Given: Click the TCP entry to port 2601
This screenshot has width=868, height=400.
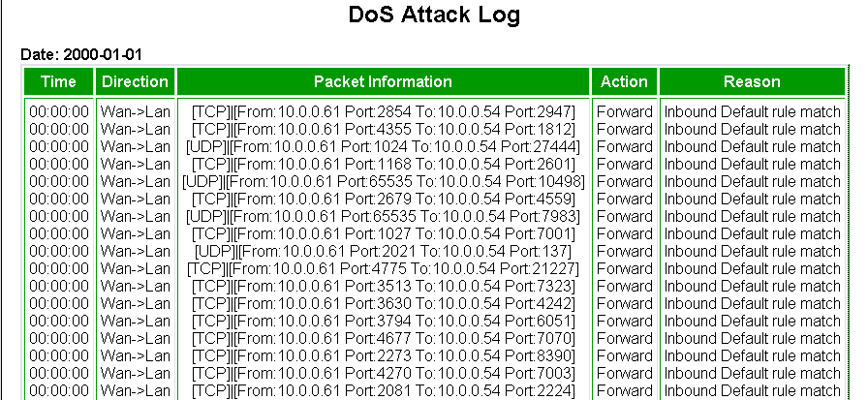Looking at the screenshot, I should click(x=383, y=164).
